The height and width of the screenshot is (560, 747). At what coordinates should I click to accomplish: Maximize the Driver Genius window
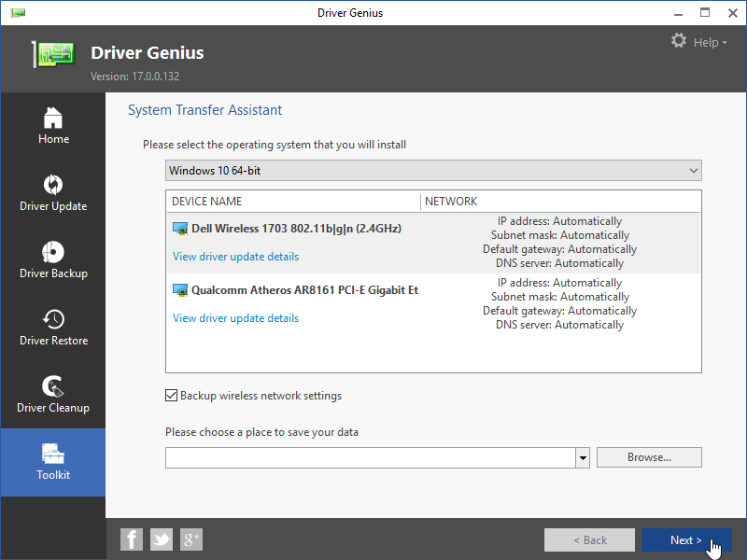point(705,13)
